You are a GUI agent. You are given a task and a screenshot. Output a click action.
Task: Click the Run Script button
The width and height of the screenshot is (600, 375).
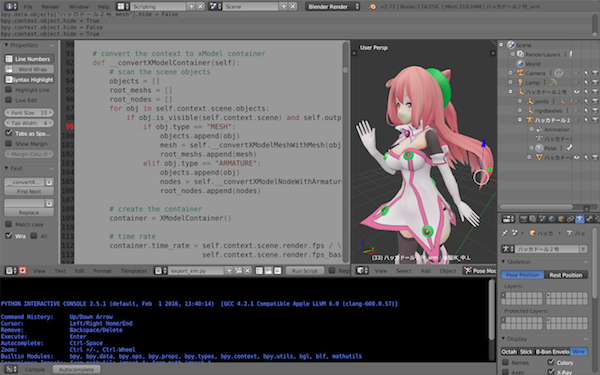click(305, 271)
